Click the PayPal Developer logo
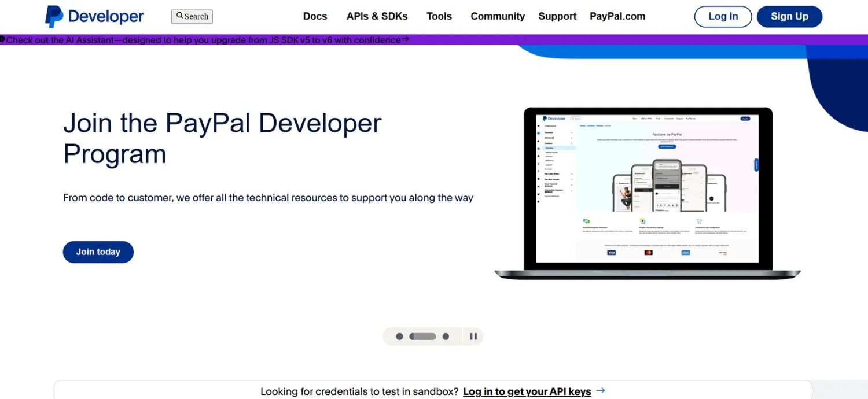 click(x=94, y=17)
